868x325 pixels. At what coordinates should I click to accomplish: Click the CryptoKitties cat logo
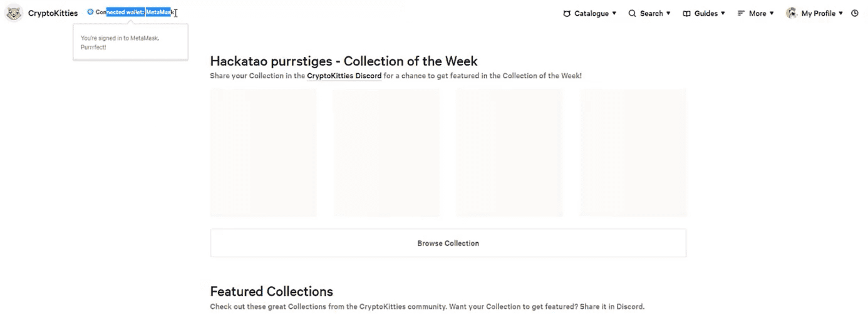tap(14, 13)
